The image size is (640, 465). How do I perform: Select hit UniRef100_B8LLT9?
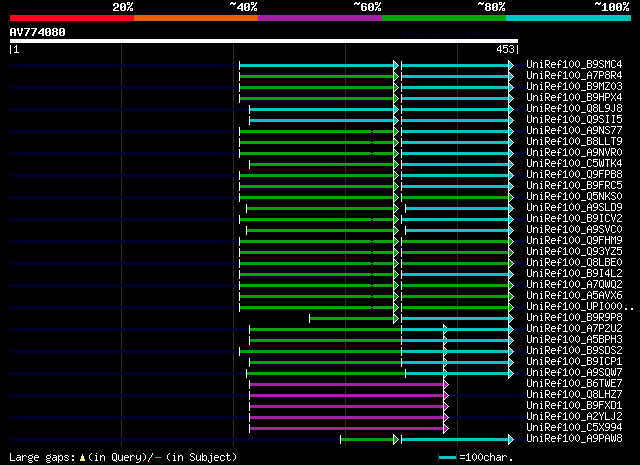(574, 142)
